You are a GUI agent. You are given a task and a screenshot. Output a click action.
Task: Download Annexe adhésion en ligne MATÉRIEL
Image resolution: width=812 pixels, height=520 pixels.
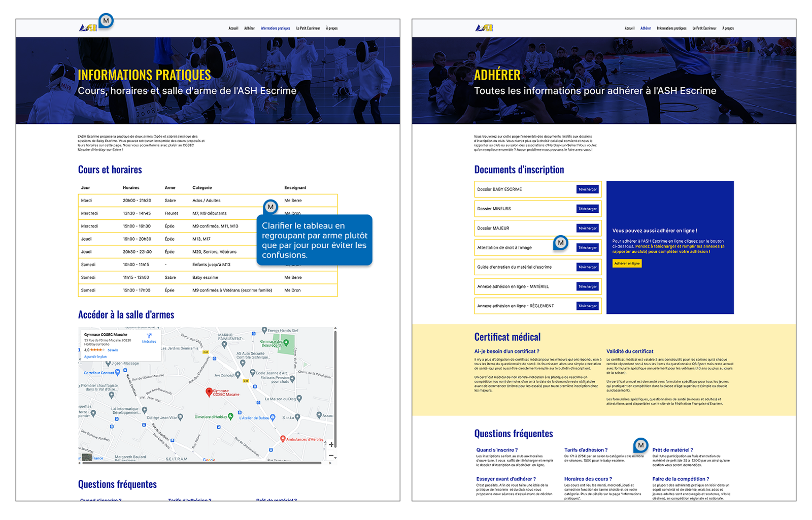click(x=588, y=286)
